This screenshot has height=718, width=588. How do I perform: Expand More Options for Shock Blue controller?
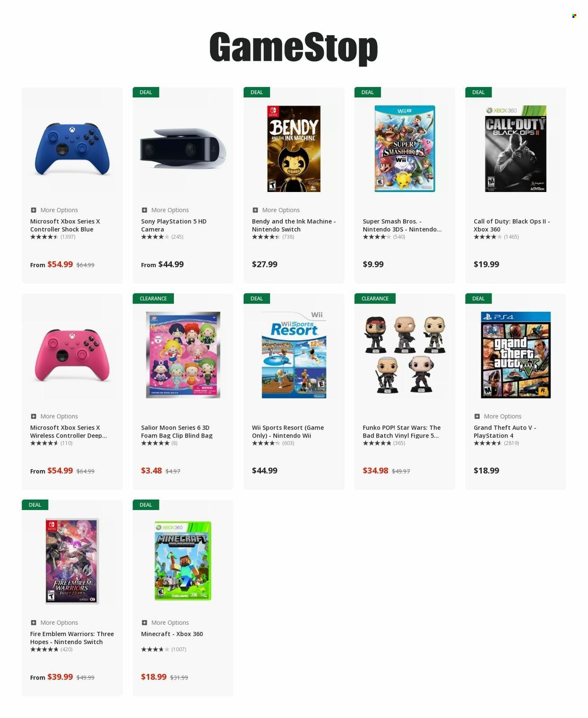(34, 210)
